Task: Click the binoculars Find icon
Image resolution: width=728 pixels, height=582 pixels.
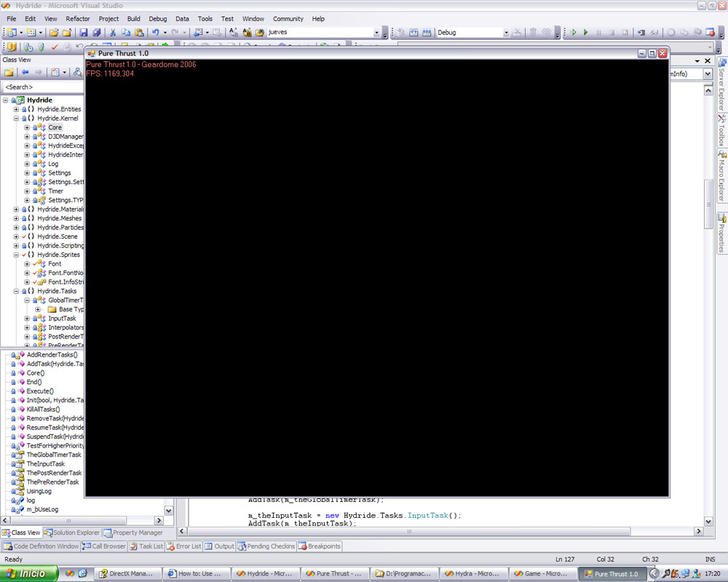Action: pos(260,32)
